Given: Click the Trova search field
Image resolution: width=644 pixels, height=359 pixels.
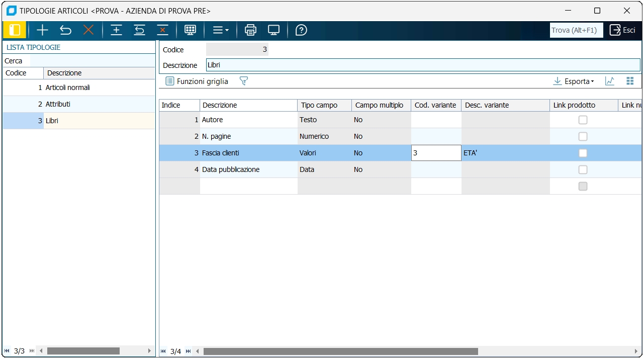Looking at the screenshot, I should pyautogui.click(x=576, y=30).
